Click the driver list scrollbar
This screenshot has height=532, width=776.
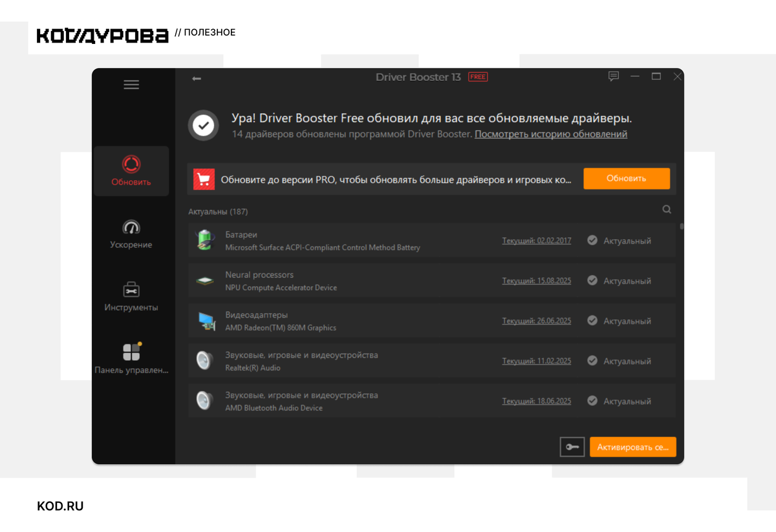click(682, 227)
